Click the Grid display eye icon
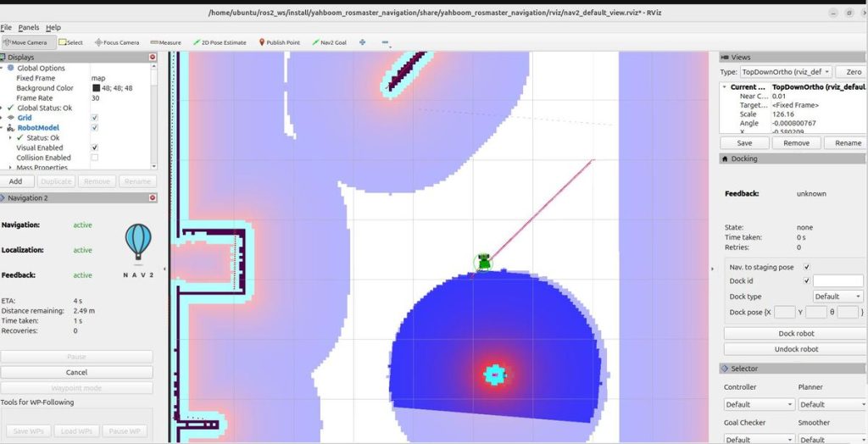 10,118
